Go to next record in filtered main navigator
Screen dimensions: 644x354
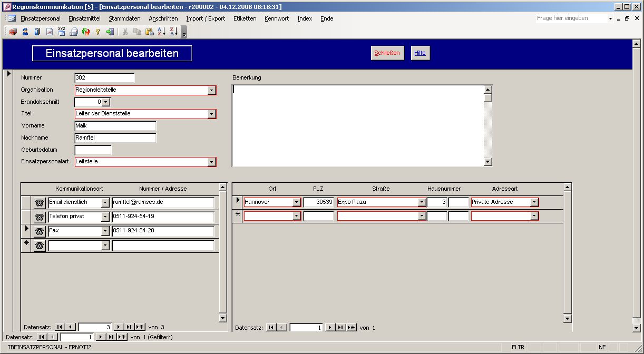tap(101, 337)
